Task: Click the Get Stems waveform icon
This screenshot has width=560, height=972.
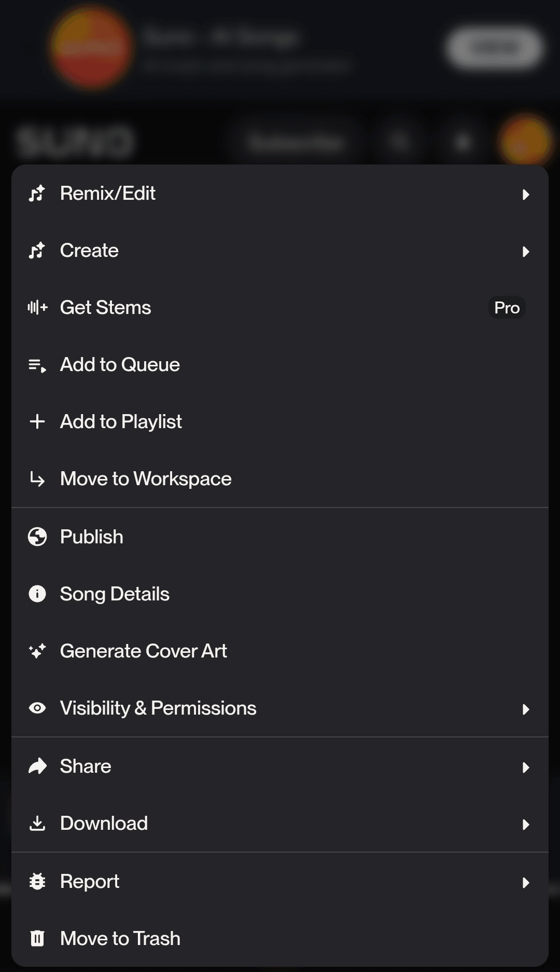Action: (37, 308)
